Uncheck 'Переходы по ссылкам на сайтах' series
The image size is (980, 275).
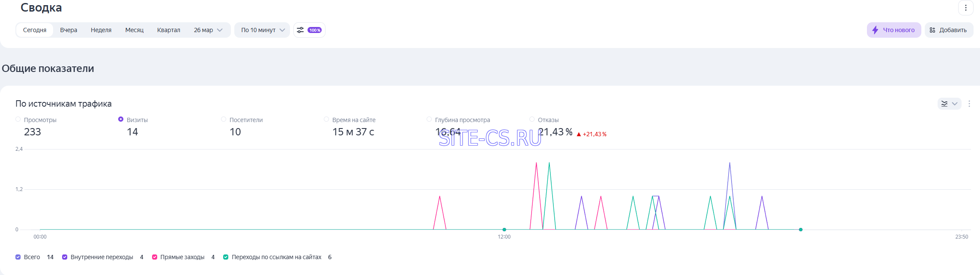[x=226, y=257]
